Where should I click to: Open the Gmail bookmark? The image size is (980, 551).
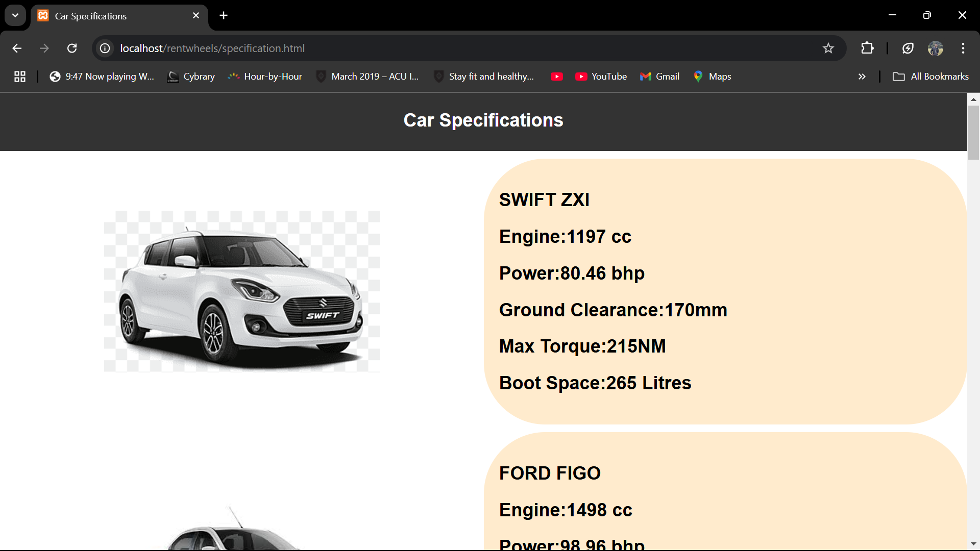(659, 77)
